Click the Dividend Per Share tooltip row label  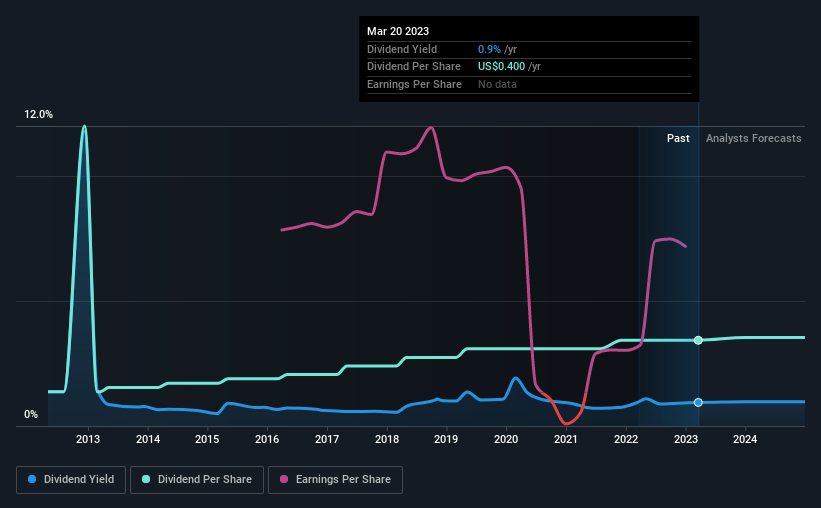pyautogui.click(x=414, y=67)
